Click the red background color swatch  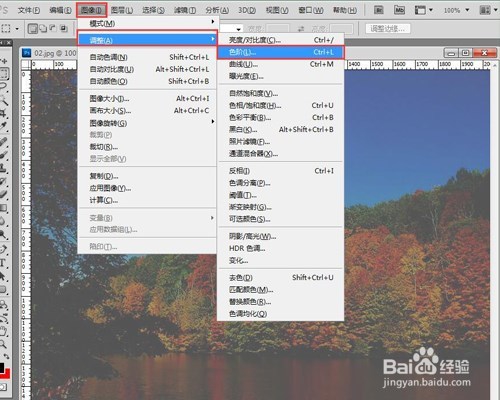point(6,374)
